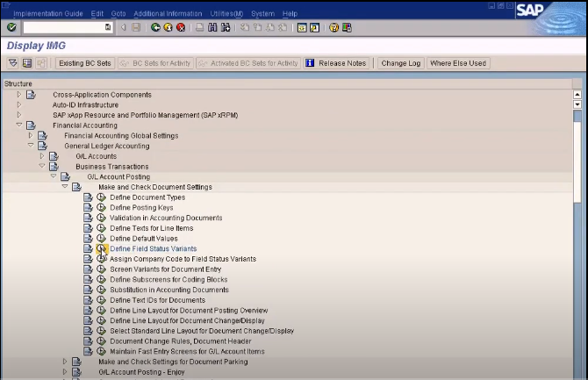The height and width of the screenshot is (380, 588).
Task: Select Select Standard Line Layout for Document Change/Display
Action: [x=202, y=331]
